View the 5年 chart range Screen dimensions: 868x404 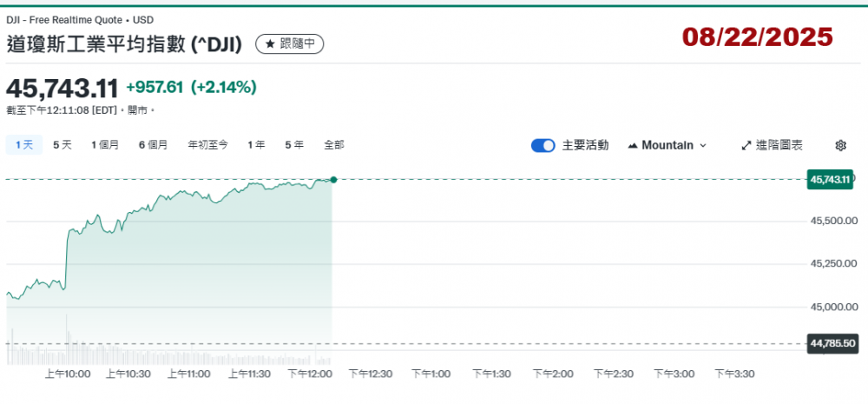[x=293, y=145]
